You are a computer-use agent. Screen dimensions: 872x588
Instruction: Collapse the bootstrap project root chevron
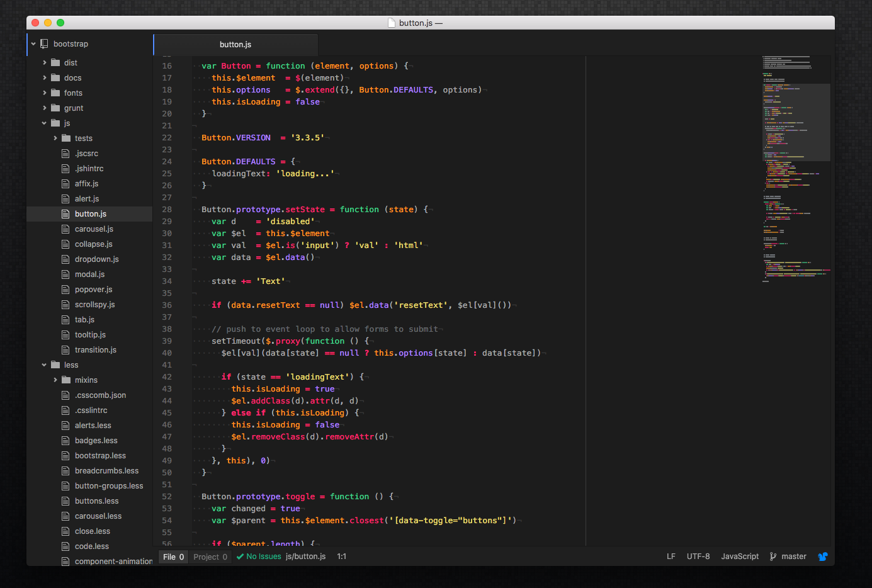tap(34, 44)
